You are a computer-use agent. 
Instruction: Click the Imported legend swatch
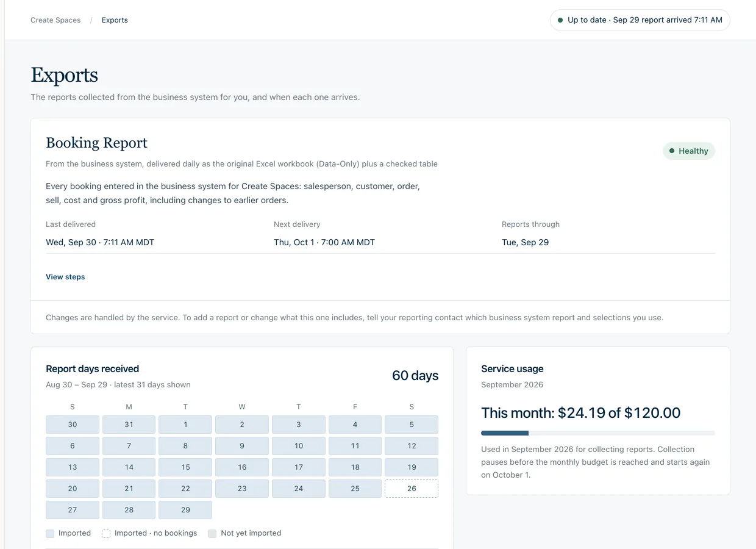coord(50,534)
